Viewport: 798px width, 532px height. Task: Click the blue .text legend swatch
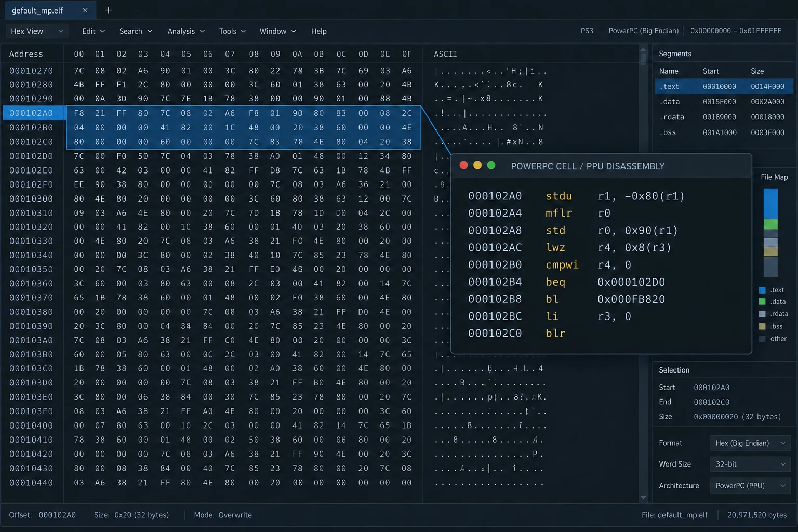point(762,290)
